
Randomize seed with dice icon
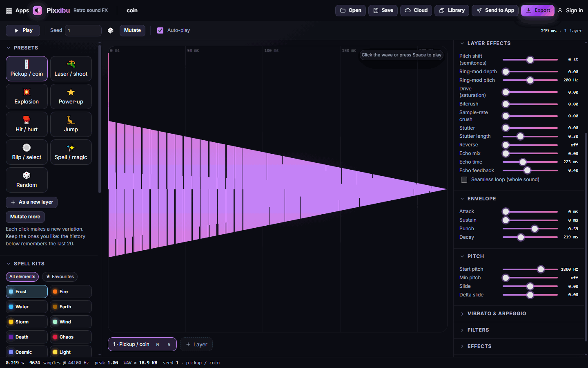(111, 31)
